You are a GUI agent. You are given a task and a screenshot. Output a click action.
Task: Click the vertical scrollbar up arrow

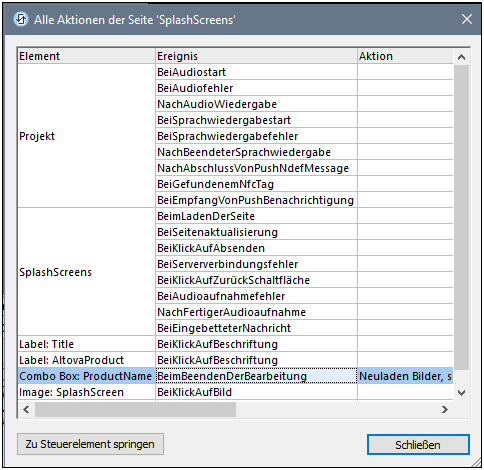461,57
